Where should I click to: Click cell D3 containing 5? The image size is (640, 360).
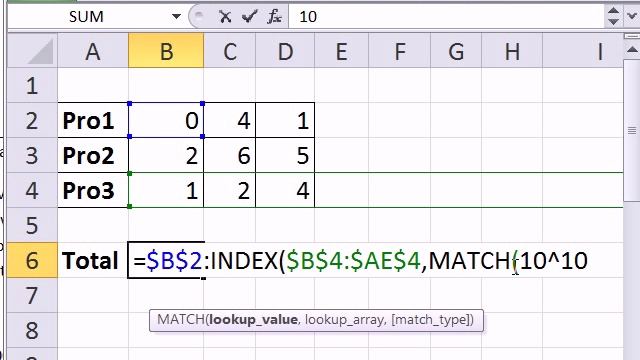click(285, 156)
